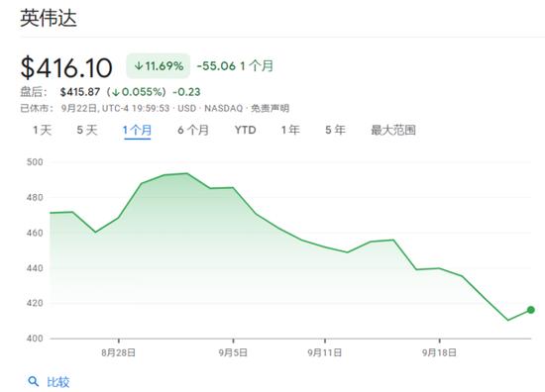Click the 8月28日 axis marker
Screen dimensions: 545x392
(x=118, y=352)
